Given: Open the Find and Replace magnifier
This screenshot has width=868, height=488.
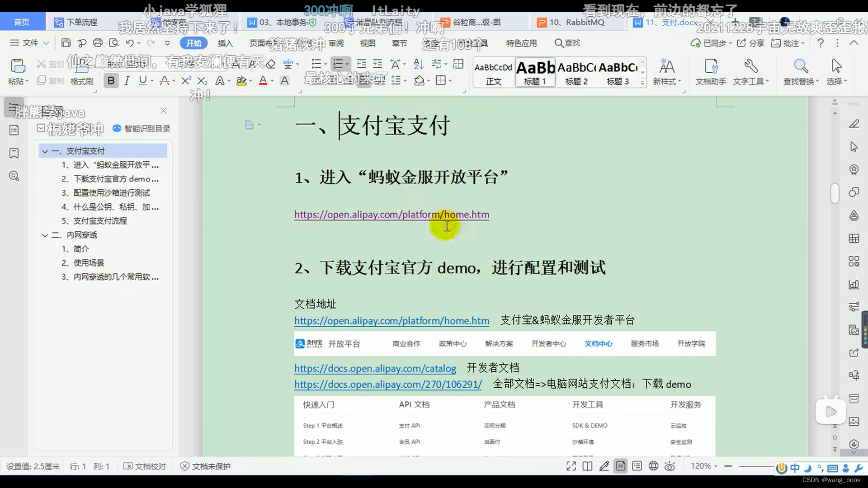Looking at the screenshot, I should tap(801, 66).
